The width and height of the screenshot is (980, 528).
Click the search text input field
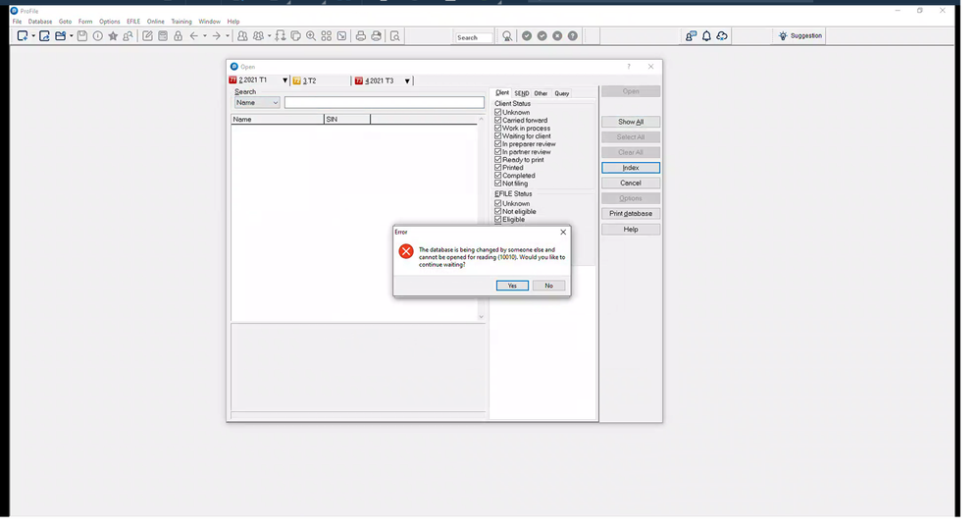(385, 103)
